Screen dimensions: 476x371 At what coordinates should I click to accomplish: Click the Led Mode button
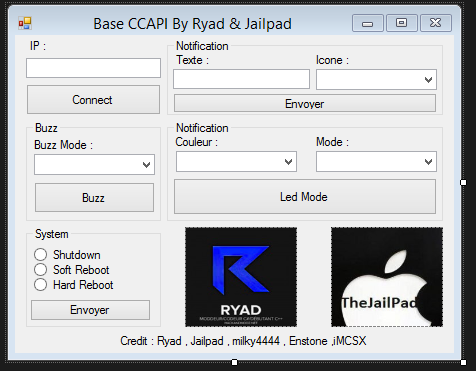pos(305,197)
